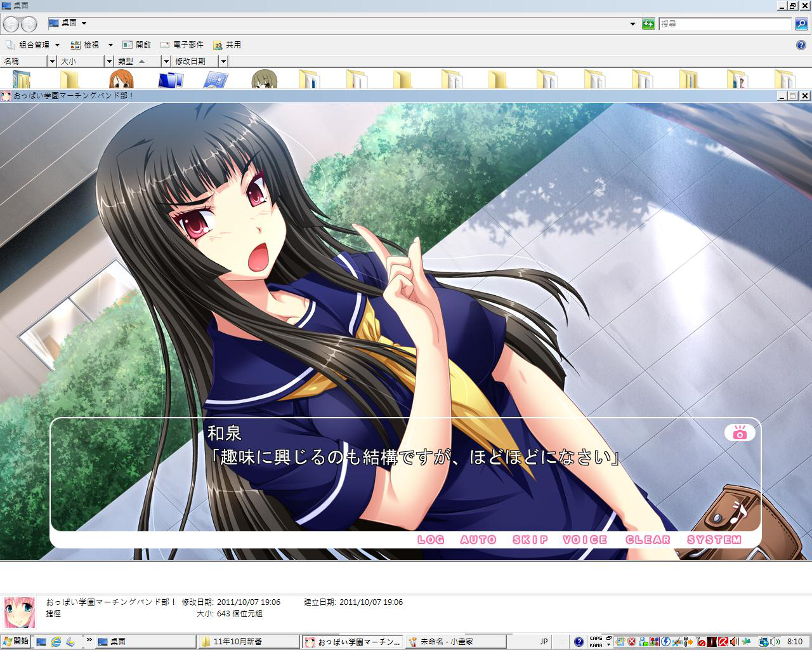Open the LOG backlog in the game
The image size is (812, 650).
pos(431,540)
